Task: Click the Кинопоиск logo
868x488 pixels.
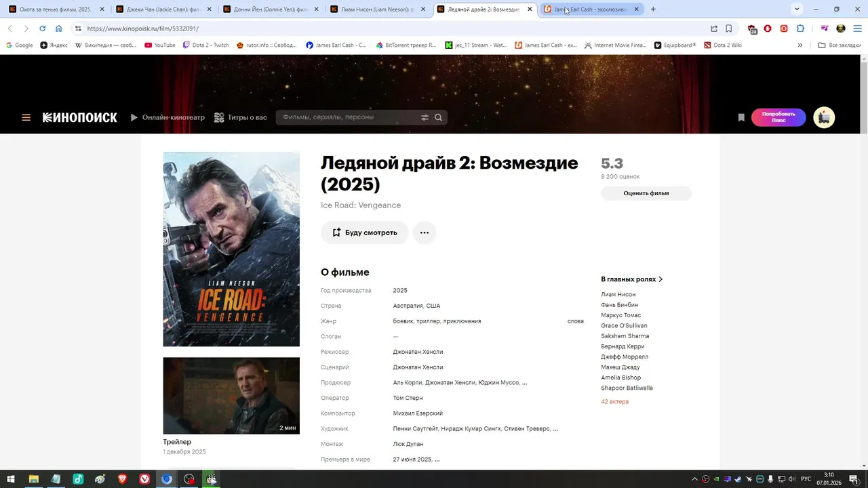Action: pyautogui.click(x=80, y=117)
